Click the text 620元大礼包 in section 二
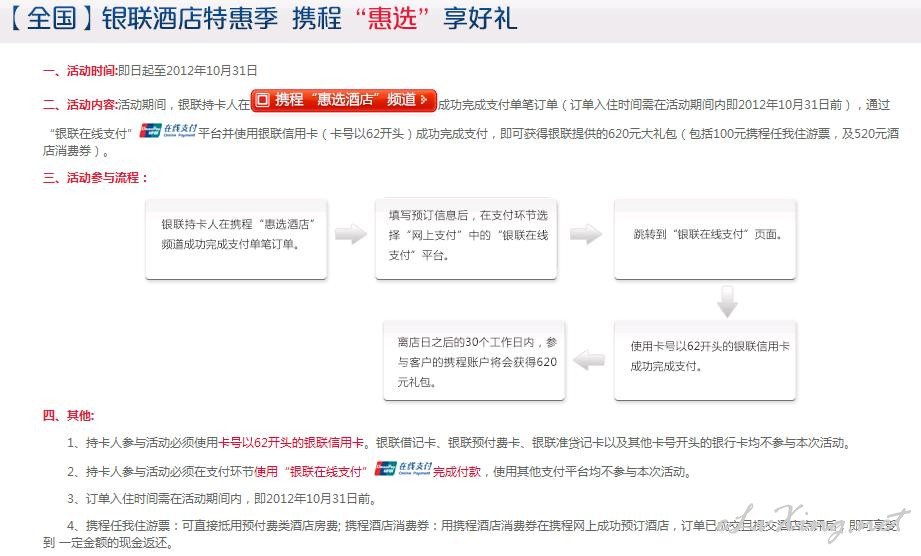Screen dimensions: 921x556 [x=643, y=134]
